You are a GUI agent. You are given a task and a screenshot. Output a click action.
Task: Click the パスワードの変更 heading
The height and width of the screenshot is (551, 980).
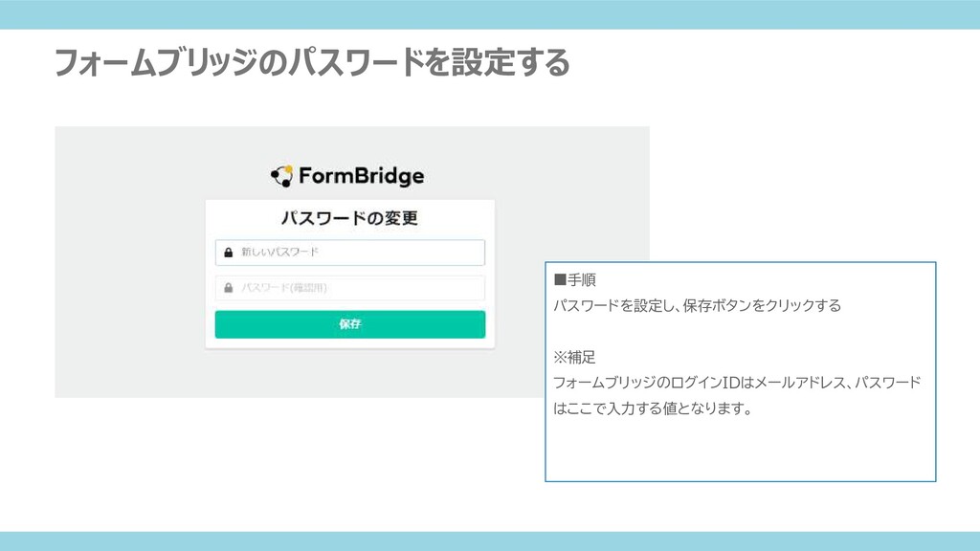[x=349, y=218]
